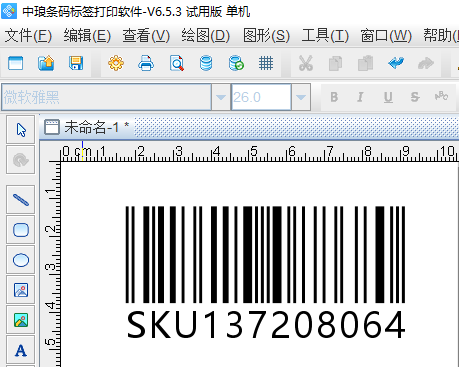
Task: Toggle underline text formatting
Action: [x=388, y=97]
